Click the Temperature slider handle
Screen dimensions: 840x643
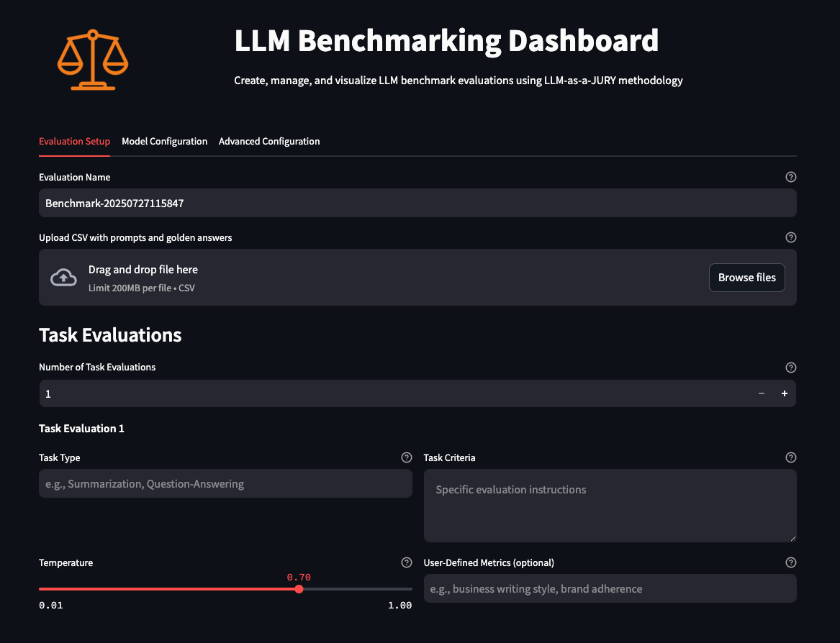pos(299,589)
